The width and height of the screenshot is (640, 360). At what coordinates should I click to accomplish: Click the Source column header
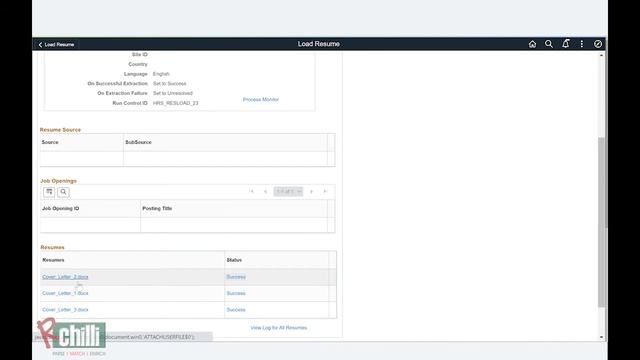[50, 142]
